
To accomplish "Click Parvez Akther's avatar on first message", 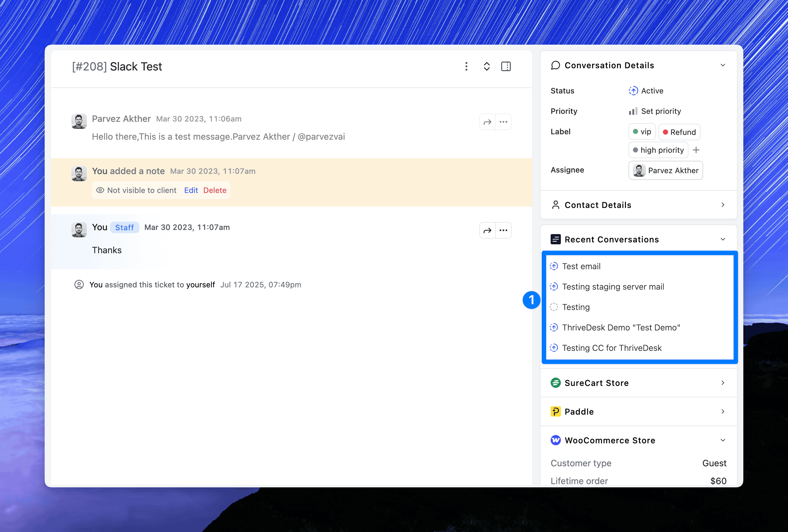I will point(79,121).
